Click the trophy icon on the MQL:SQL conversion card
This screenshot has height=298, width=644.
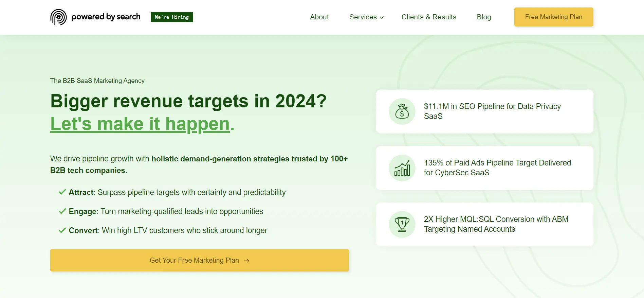pos(402,224)
